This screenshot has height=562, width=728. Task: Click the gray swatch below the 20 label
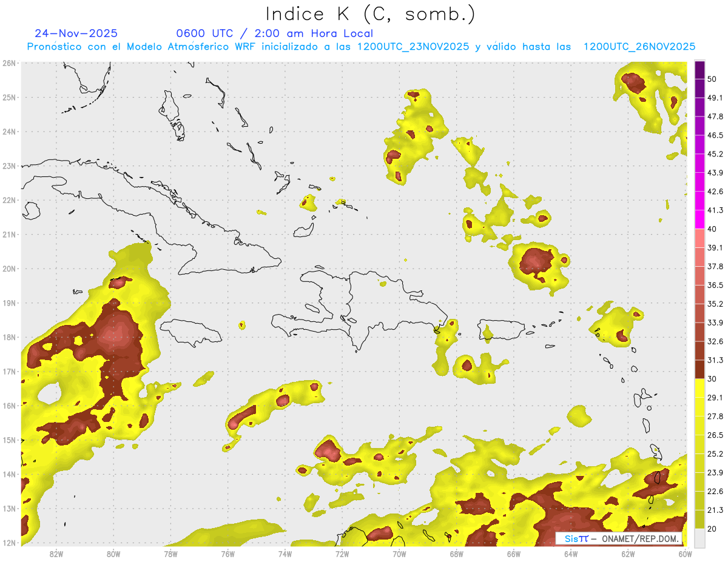point(699,538)
